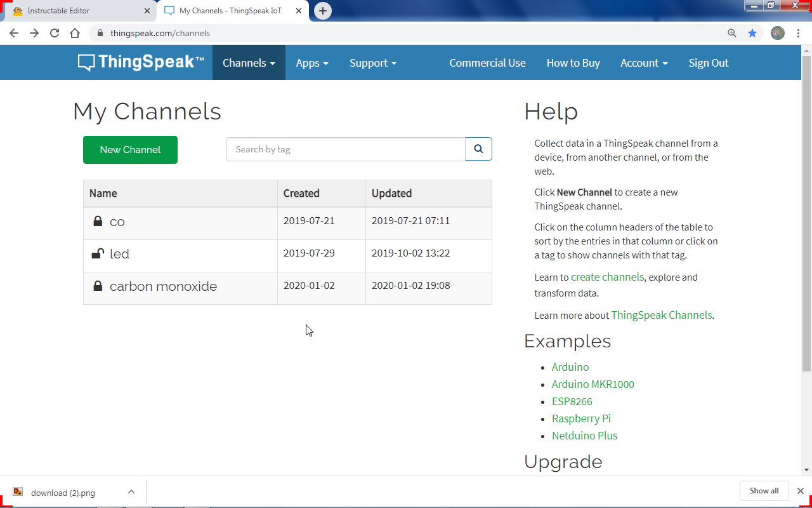Open the Chrome profile avatar
812x508 pixels.
point(778,33)
